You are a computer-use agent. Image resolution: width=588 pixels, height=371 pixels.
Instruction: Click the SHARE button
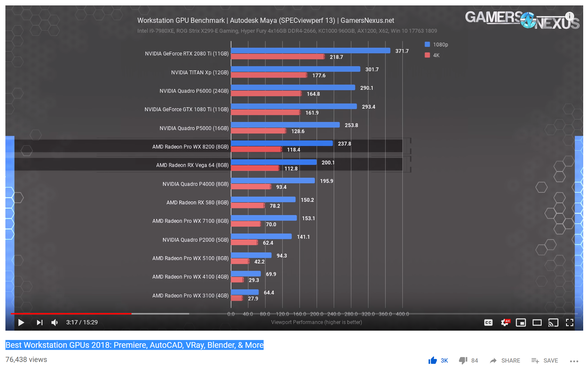click(505, 360)
